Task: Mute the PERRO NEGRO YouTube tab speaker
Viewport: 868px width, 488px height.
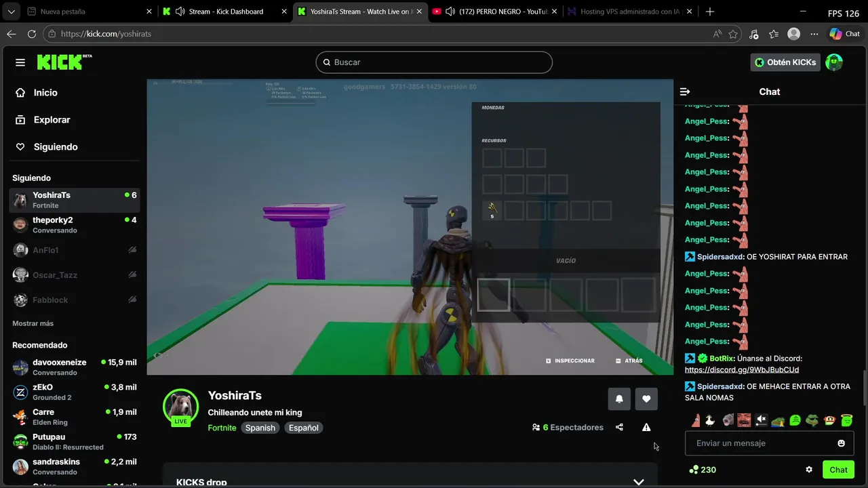Action: tap(450, 12)
